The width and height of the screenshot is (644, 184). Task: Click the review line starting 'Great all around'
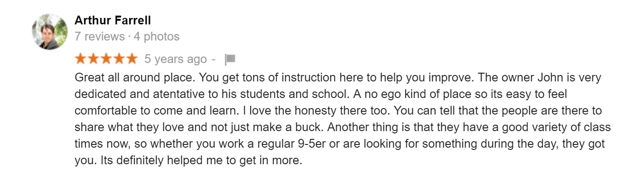coord(338,78)
